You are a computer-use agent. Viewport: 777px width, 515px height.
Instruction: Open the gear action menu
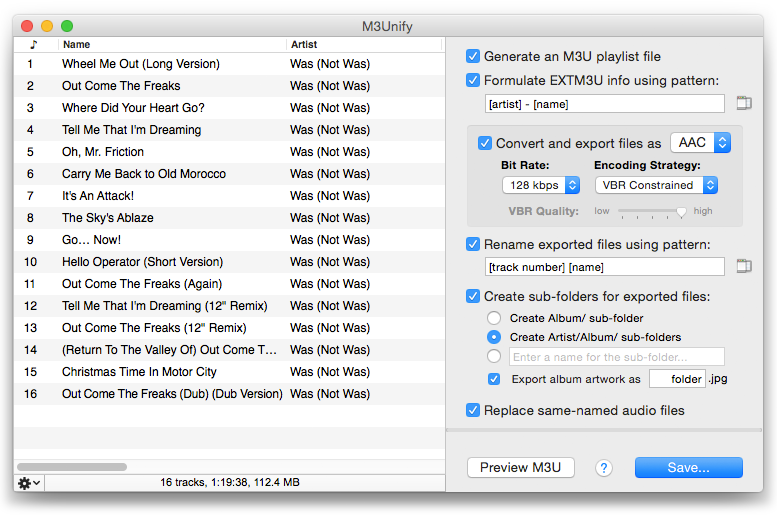click(29, 482)
